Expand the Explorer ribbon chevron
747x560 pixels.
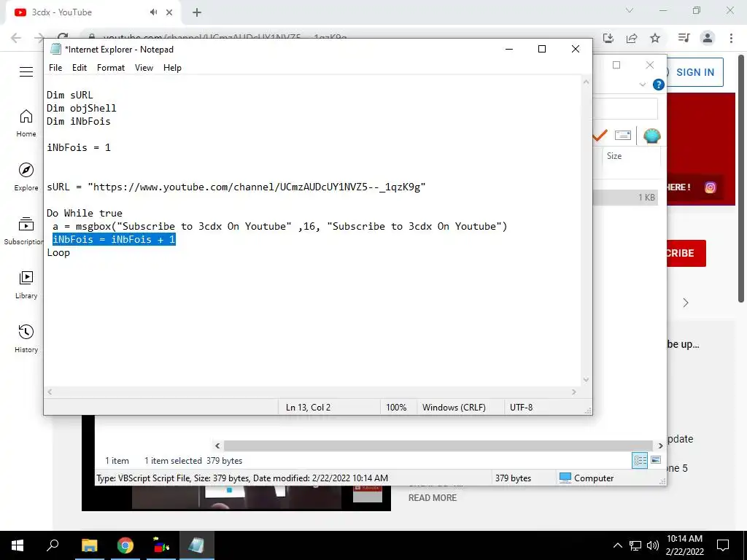[642, 85]
